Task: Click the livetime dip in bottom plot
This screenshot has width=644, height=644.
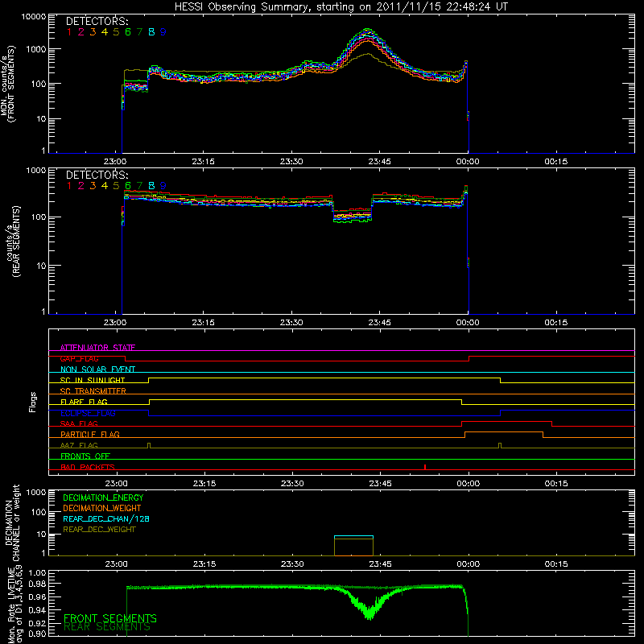Action: [x=369, y=612]
